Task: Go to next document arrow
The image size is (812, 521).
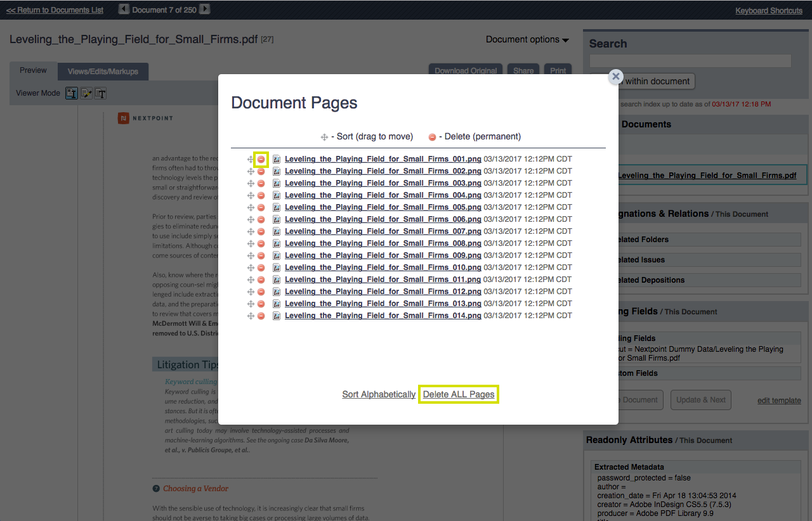Action: pyautogui.click(x=204, y=9)
